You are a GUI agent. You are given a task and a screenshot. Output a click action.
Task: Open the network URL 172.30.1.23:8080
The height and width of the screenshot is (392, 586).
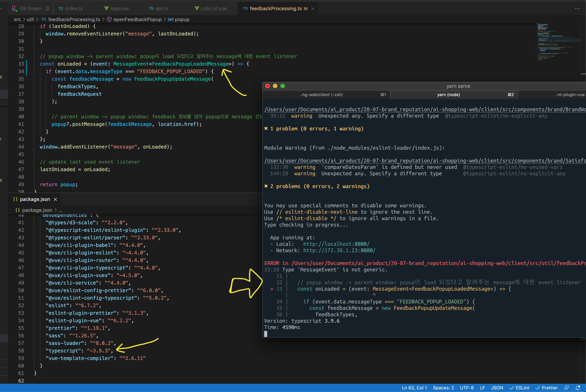(339, 250)
